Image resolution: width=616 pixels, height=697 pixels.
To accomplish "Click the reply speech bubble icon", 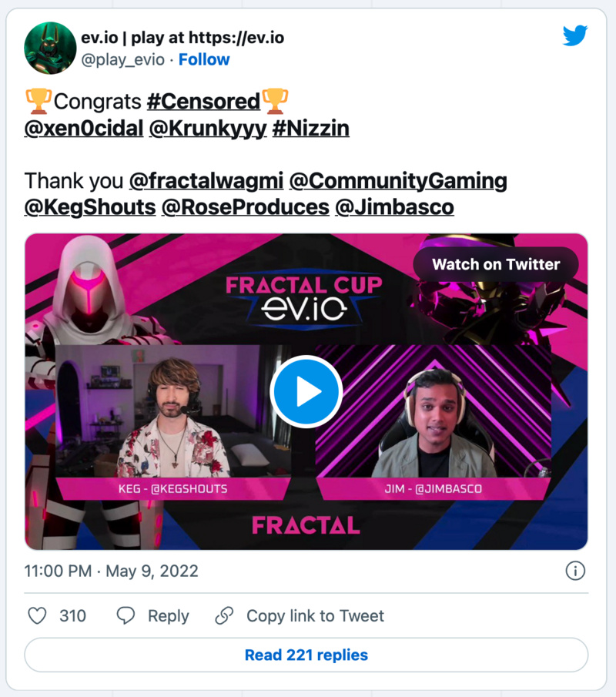I will tap(126, 615).
